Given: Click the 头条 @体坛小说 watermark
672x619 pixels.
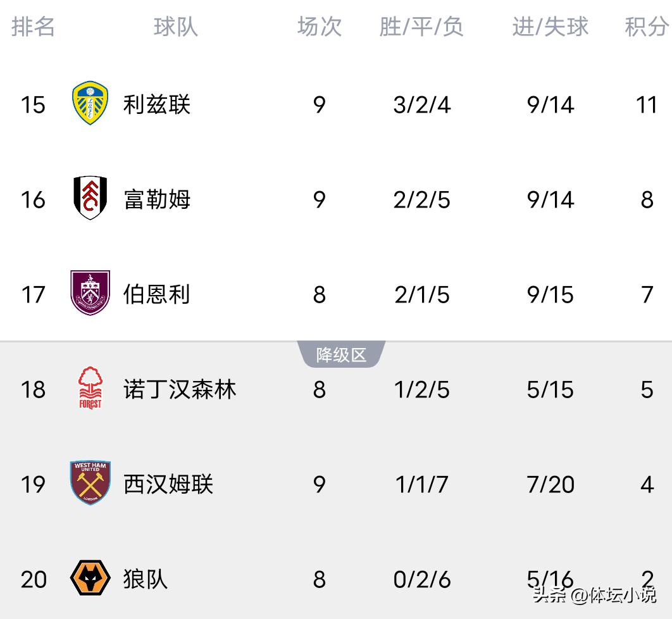Looking at the screenshot, I should (594, 595).
